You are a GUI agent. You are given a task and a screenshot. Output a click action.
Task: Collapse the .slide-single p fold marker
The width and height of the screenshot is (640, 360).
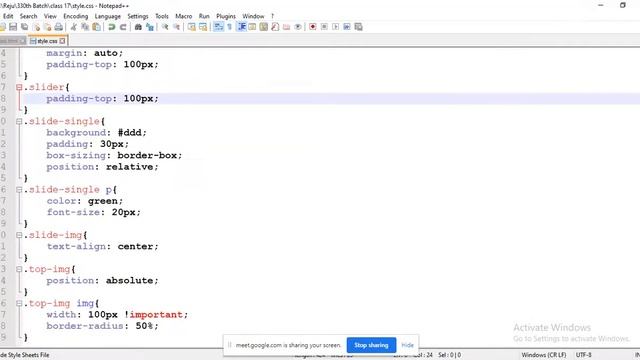[x=19, y=189]
